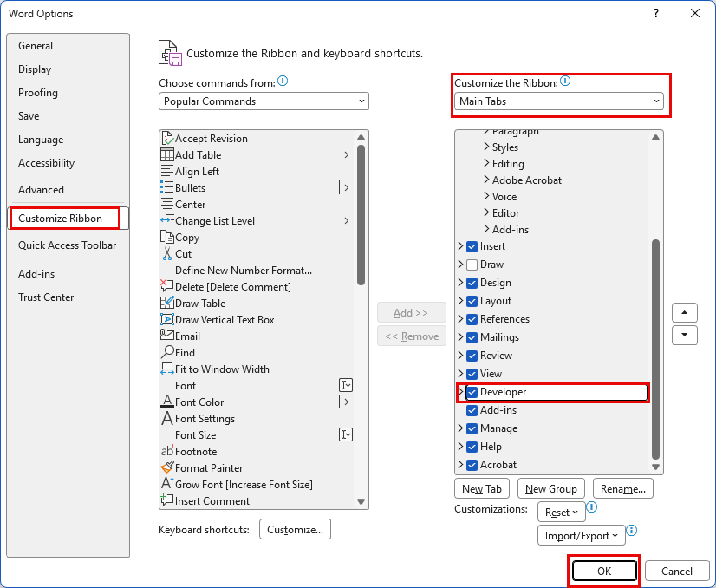The image size is (716, 588).
Task: Move selected tab up with arrow button
Action: (x=685, y=313)
